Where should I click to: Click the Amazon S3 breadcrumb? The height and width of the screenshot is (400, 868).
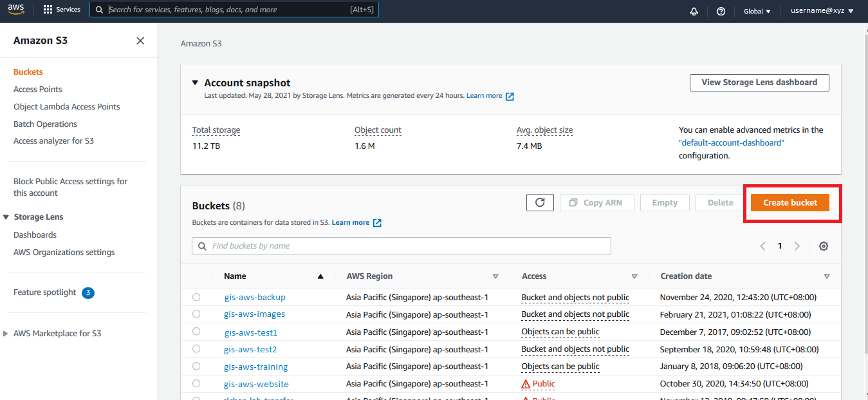click(x=201, y=44)
